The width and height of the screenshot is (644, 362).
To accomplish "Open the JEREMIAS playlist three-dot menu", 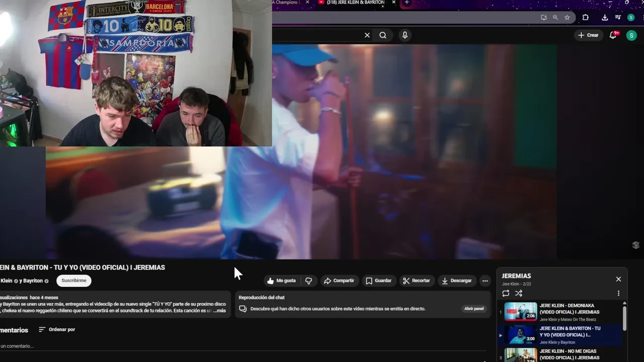I will pyautogui.click(x=618, y=293).
